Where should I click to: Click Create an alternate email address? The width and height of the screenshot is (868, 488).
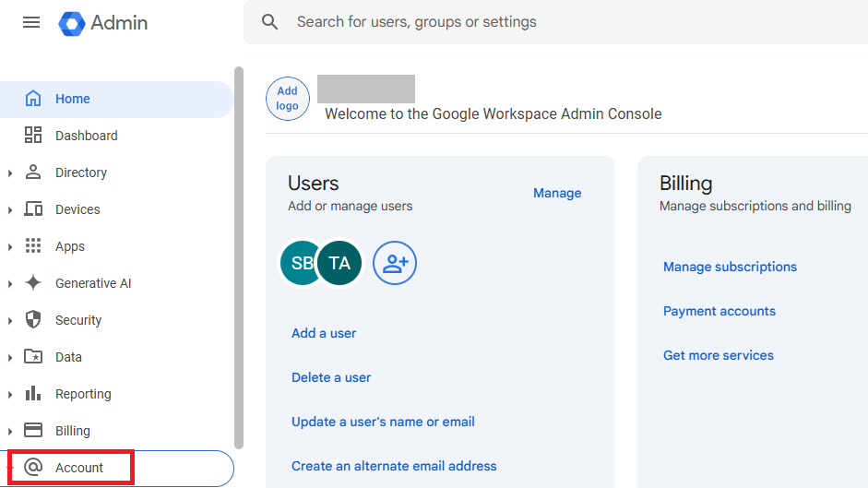[x=394, y=466]
